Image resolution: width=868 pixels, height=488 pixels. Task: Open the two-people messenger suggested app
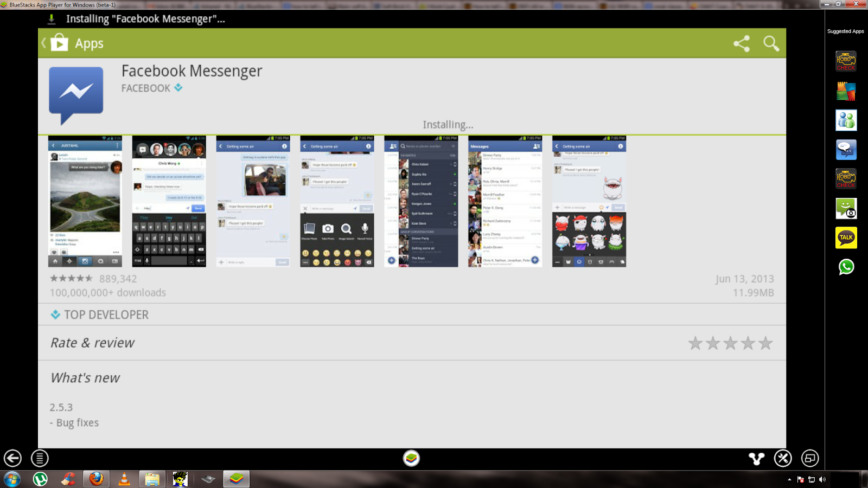(x=846, y=120)
